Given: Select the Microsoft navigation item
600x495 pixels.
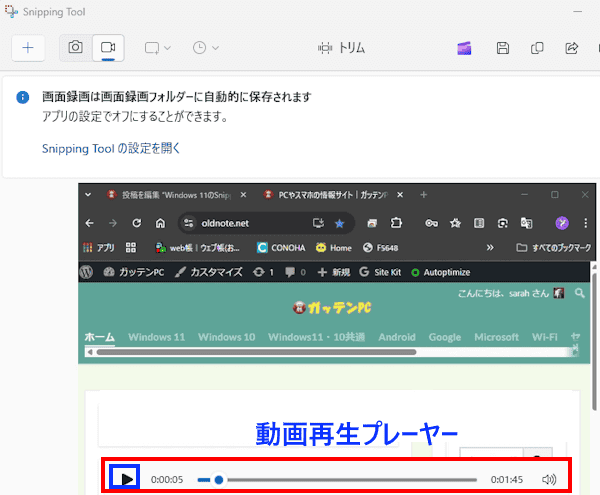Looking at the screenshot, I should pyautogui.click(x=496, y=337).
